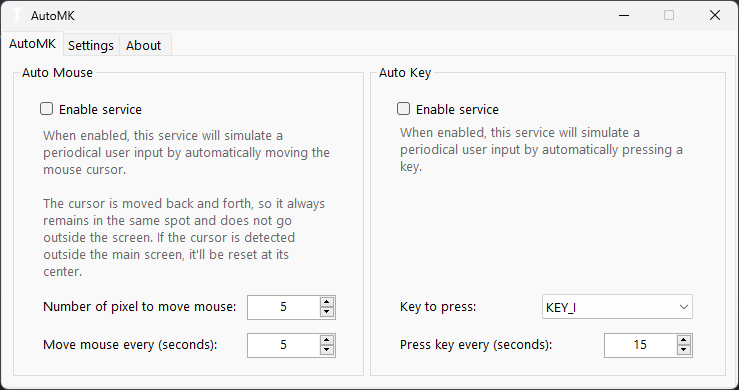
Task: Click the pixel count input field
Action: click(x=284, y=307)
